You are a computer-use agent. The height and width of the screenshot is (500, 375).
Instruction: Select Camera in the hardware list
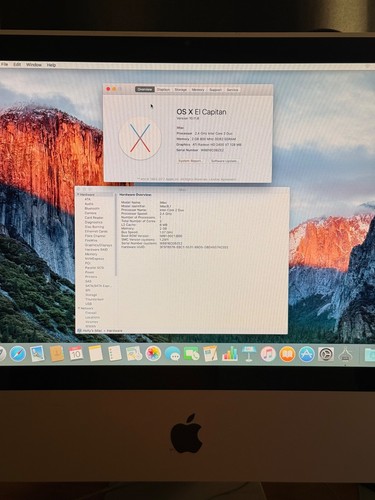pyautogui.click(x=91, y=213)
